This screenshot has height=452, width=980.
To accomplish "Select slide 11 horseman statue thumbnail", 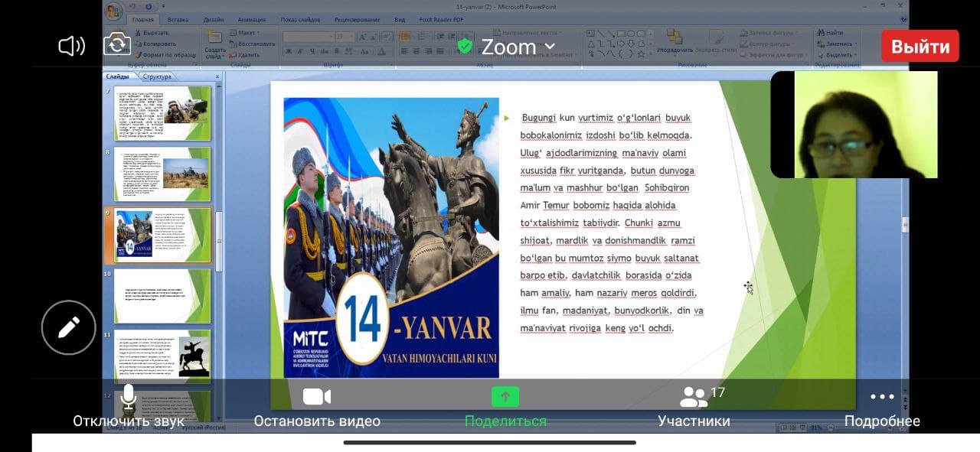I will pos(162,357).
